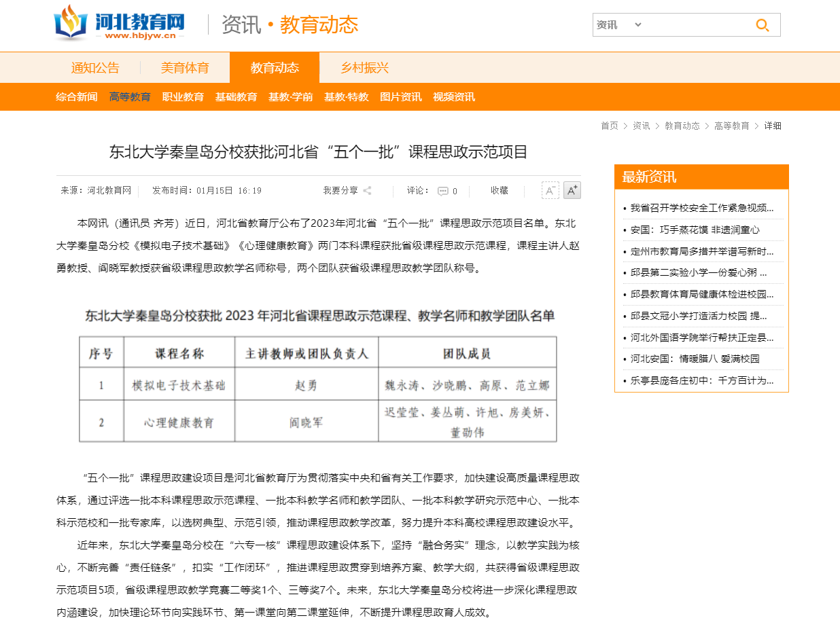The image size is (840, 635).
Task: Open news 我省召开学校安全工作紧急视频
Action: [702, 208]
